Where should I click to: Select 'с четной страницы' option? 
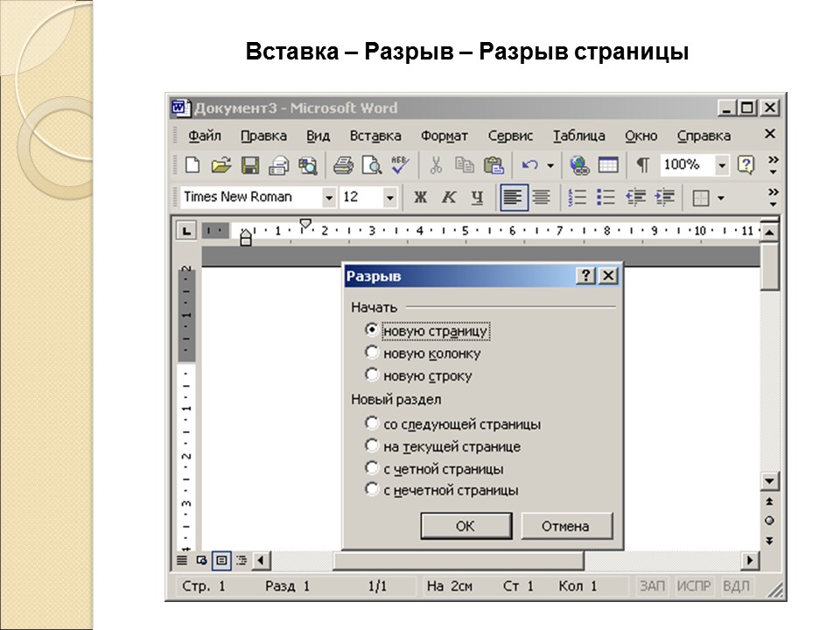point(373,468)
